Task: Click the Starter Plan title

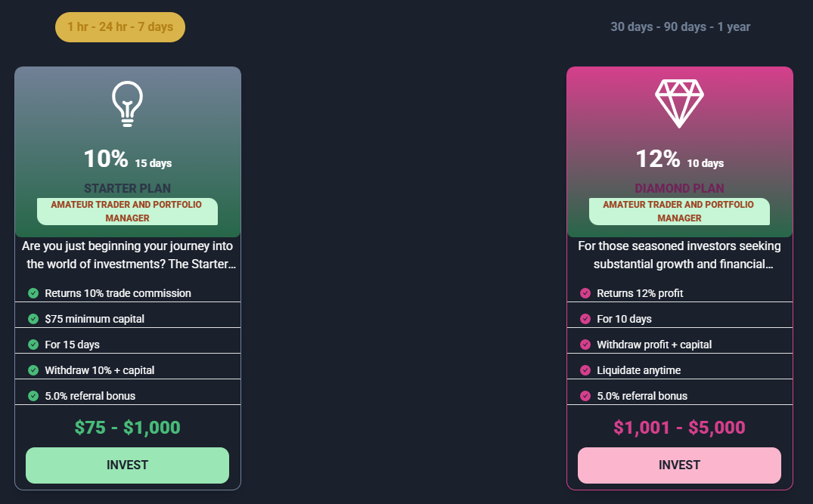Action: 127,188
